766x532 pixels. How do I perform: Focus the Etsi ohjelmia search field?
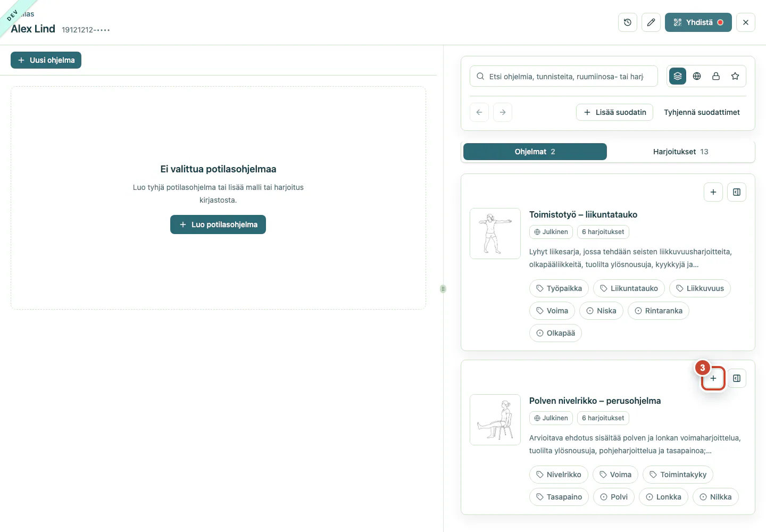pyautogui.click(x=564, y=76)
